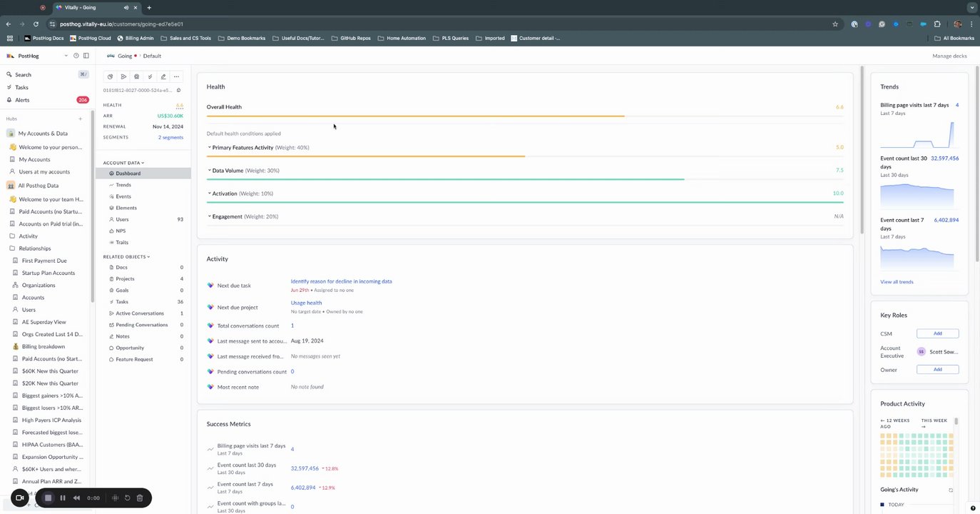Image resolution: width=980 pixels, height=514 pixels.
Task: Open 'Identify reason for decline in incoming data' task
Action: coord(341,281)
